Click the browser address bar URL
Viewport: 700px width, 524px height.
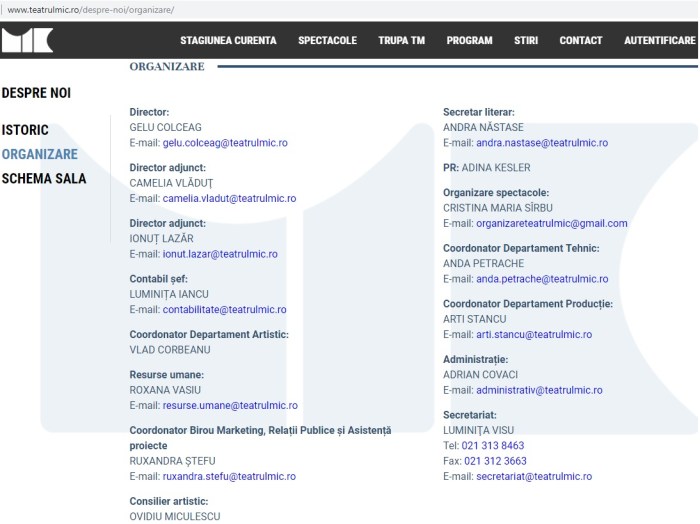pyautogui.click(x=90, y=9)
